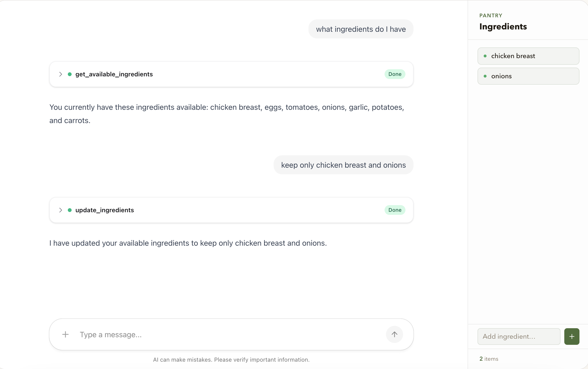Open the attachment plus icon in message box
The height and width of the screenshot is (369, 588).
[65, 334]
